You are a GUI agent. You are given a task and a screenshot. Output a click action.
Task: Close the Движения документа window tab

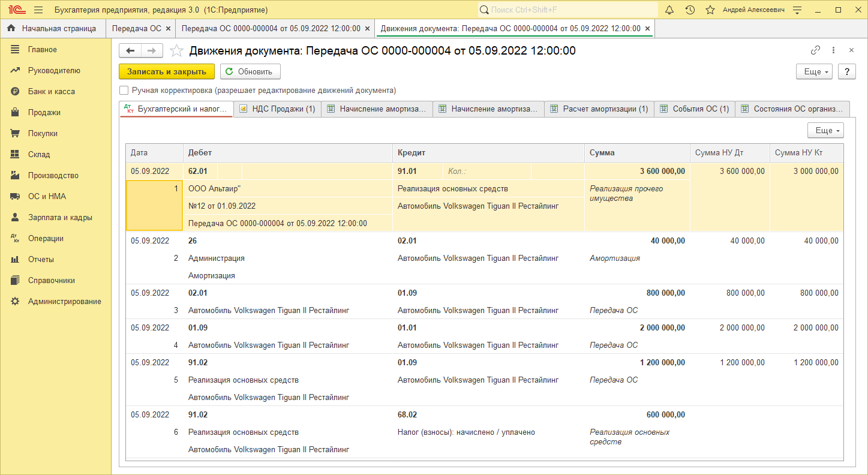(x=647, y=28)
